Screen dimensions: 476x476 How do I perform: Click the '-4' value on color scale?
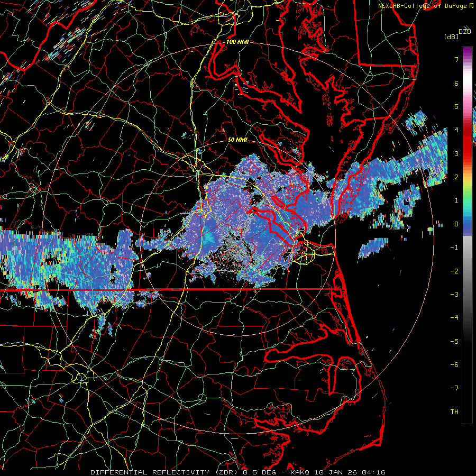[x=454, y=318]
